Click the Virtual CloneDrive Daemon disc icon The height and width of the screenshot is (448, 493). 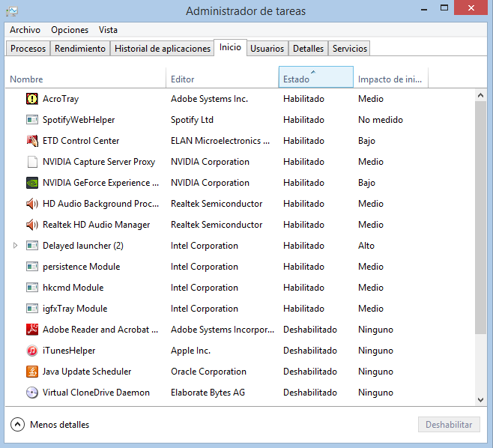tap(31, 393)
